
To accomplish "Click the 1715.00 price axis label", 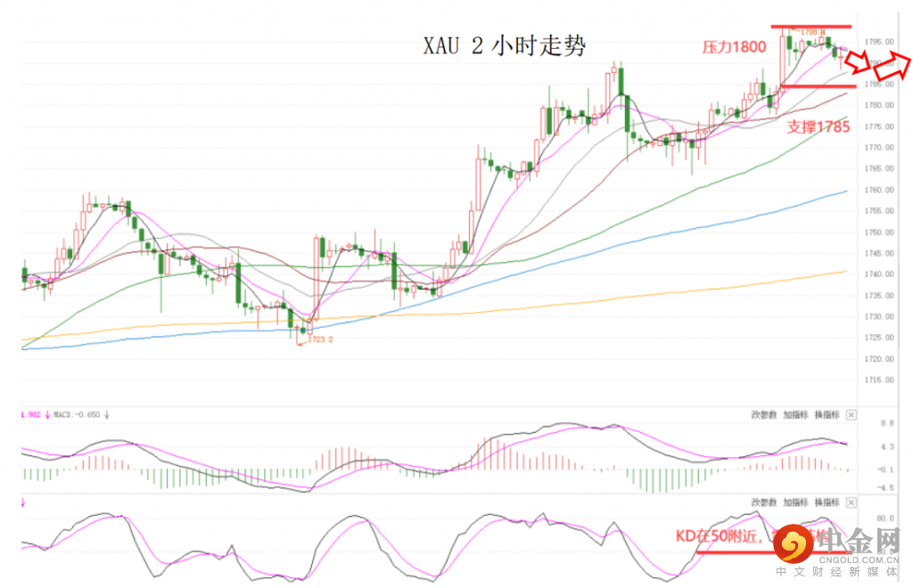I will (x=879, y=380).
